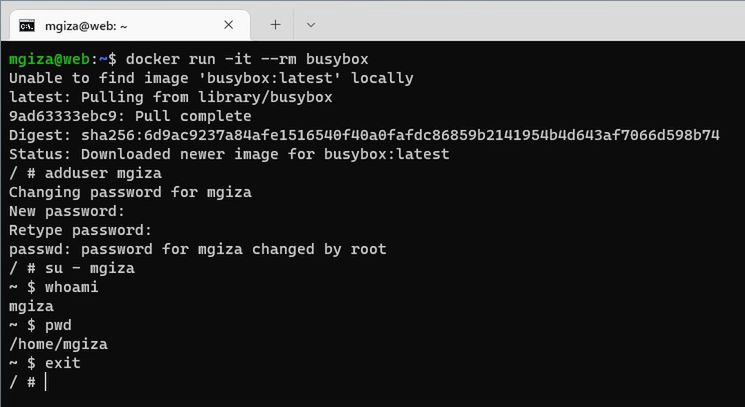Image resolution: width=745 pixels, height=407 pixels.
Task: Click the 'Pulling from library/busybox' line
Action: [x=170, y=97]
